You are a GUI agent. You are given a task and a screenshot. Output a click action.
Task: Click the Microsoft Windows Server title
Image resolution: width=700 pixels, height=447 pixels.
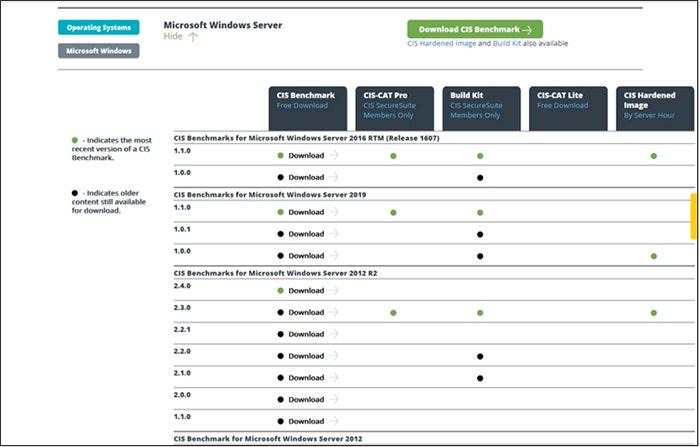(x=223, y=25)
